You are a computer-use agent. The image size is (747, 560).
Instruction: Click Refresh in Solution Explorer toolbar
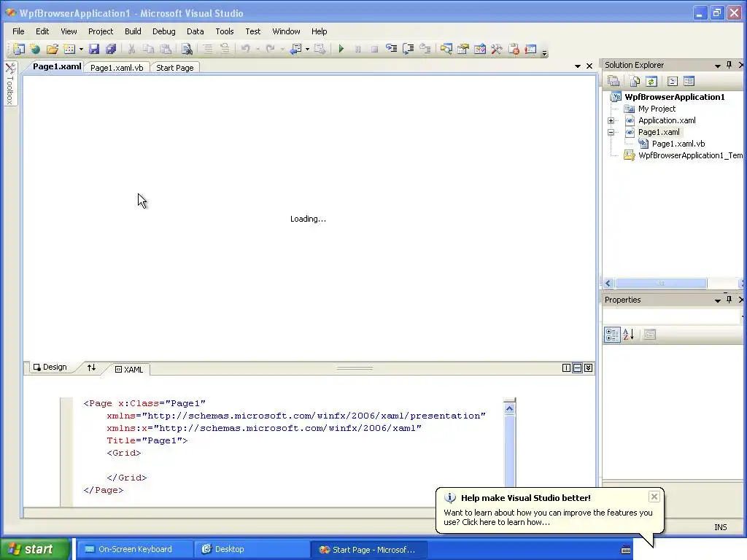[x=651, y=82]
